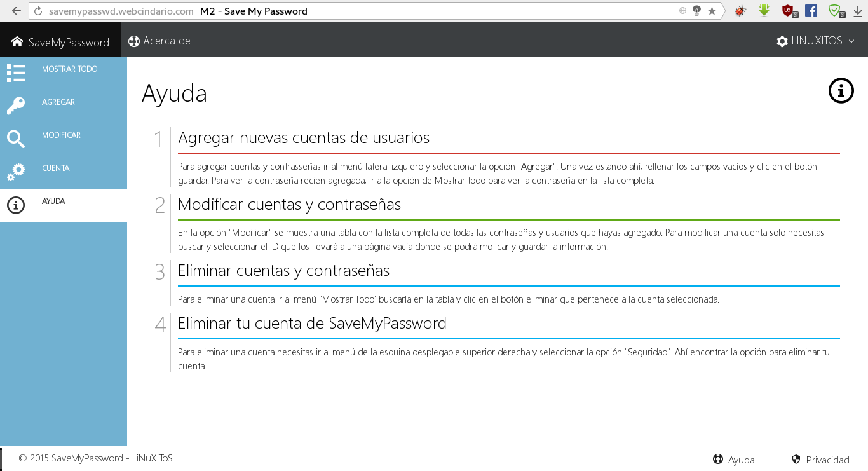The image size is (868, 471).
Task: Click the Ayuda page heading
Action: click(174, 93)
